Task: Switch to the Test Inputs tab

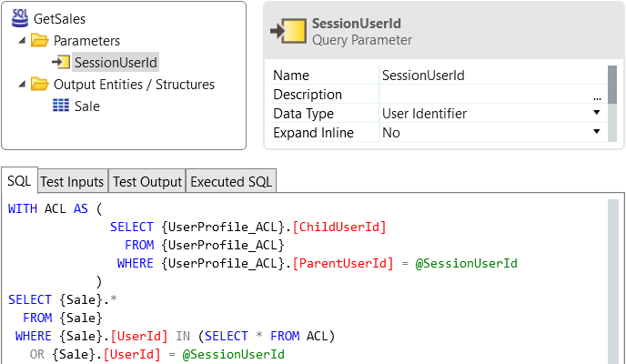Action: coord(72,182)
